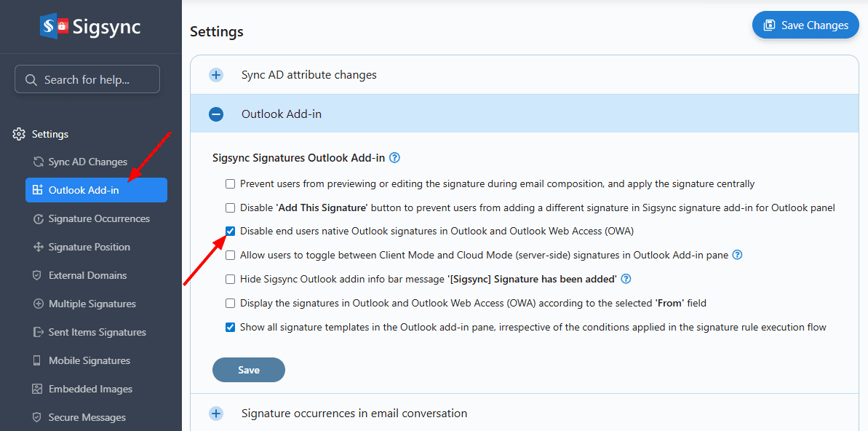Open Embedded Images settings in sidebar
The height and width of the screenshot is (431, 868).
90,389
